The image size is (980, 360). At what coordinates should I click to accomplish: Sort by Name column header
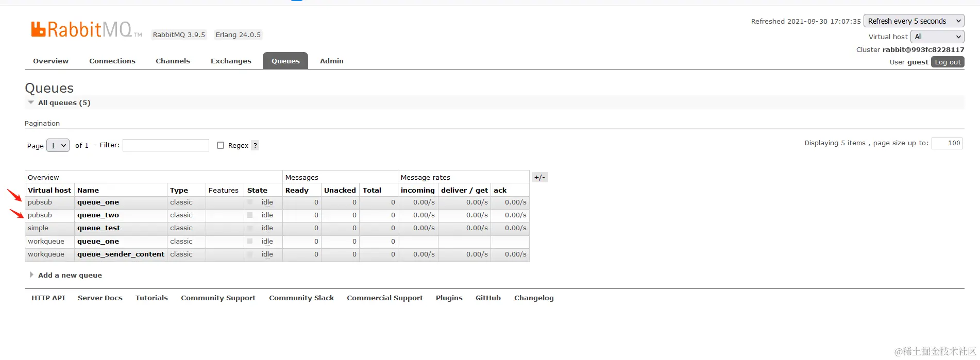tap(88, 190)
